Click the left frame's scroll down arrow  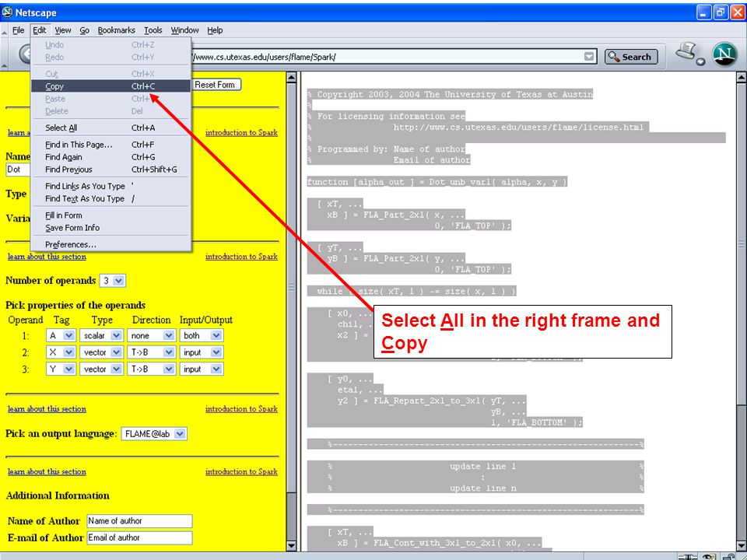(x=292, y=546)
